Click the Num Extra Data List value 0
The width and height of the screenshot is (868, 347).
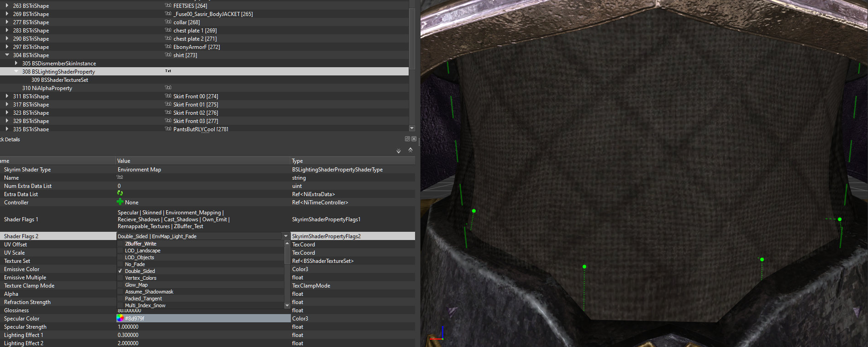pos(119,186)
